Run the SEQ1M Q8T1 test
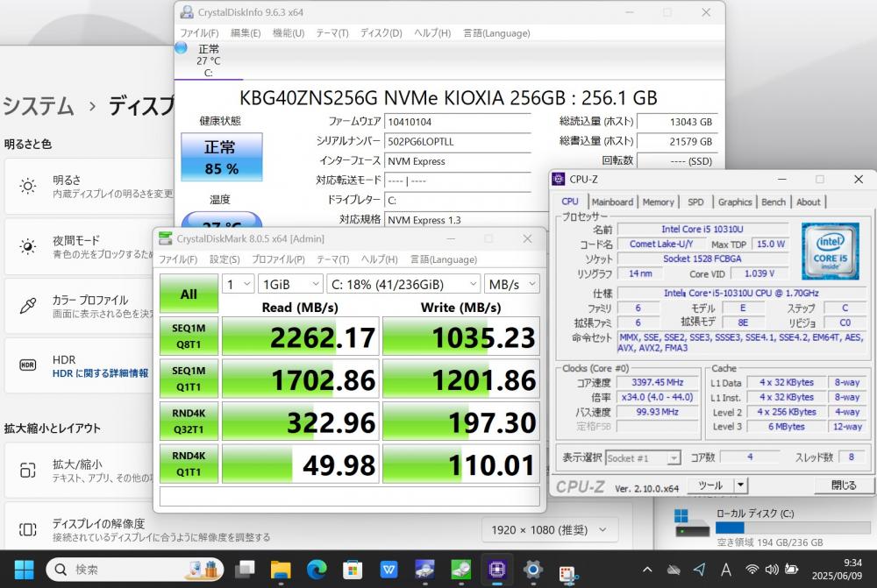The width and height of the screenshot is (877, 588). pyautogui.click(x=189, y=336)
